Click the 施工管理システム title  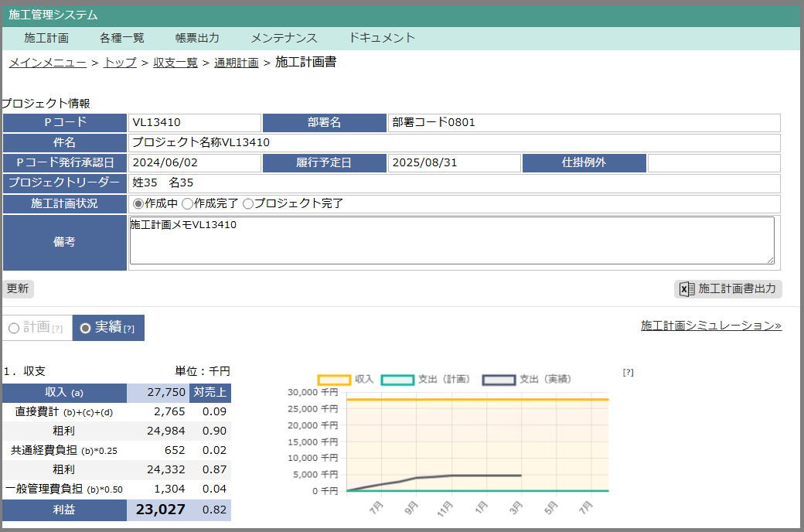pos(53,15)
